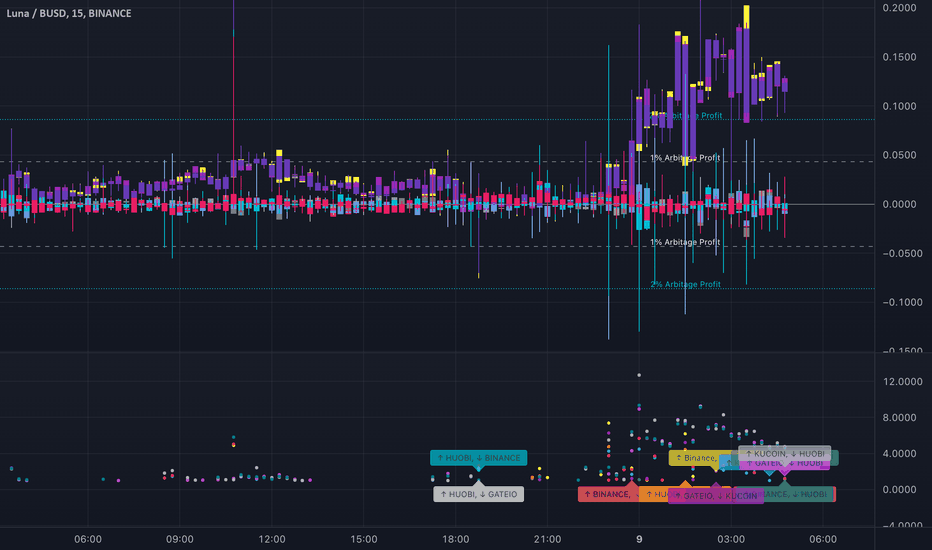The width and height of the screenshot is (932, 550).
Task: Select the white "↑ HUOBI, ↓ GATEIO" signal label
Action: pyautogui.click(x=478, y=494)
